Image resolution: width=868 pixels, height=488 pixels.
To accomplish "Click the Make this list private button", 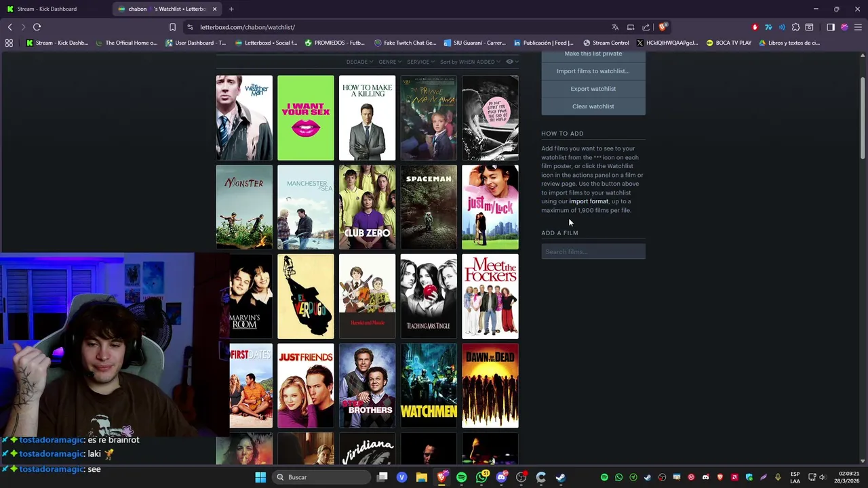I will pyautogui.click(x=593, y=54).
